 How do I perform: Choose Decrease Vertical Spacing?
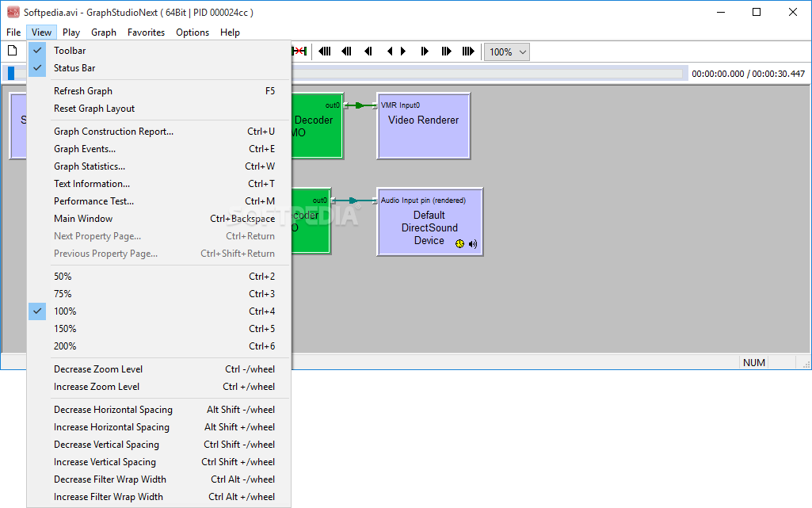159,445
